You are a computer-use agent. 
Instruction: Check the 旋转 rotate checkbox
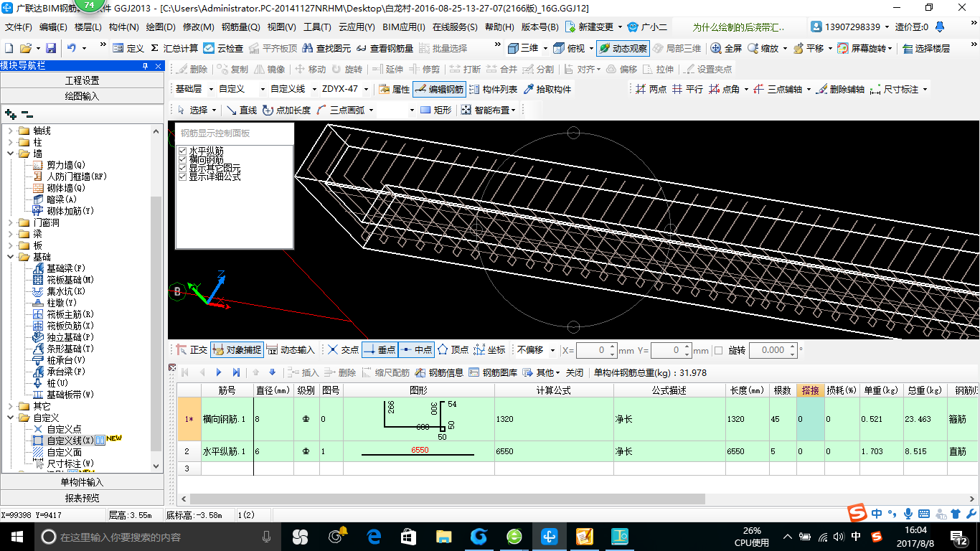coord(719,351)
